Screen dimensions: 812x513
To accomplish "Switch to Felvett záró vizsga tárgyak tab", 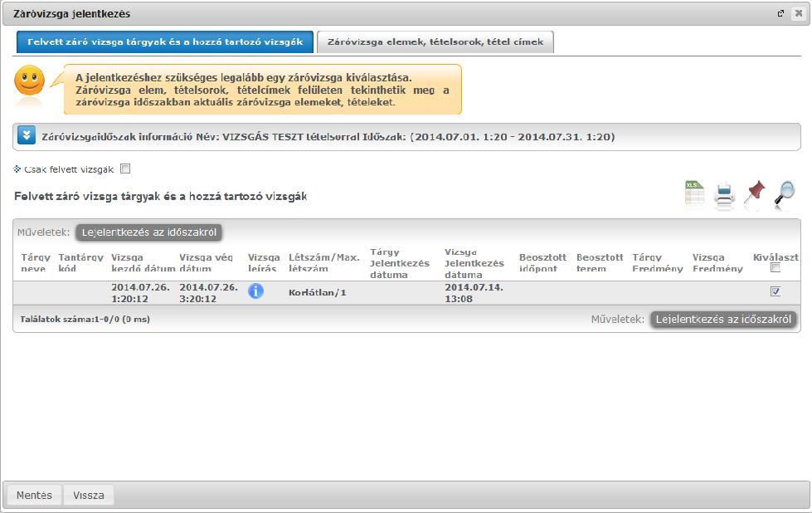I will [x=165, y=42].
